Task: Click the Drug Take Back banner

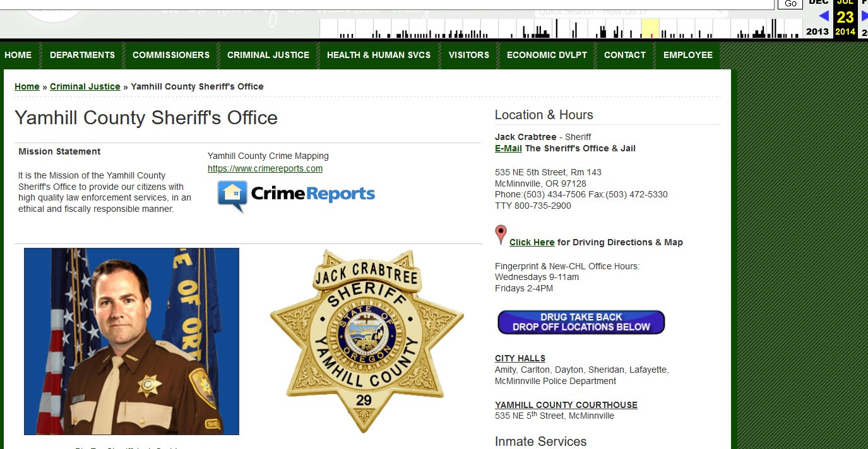Action: [x=581, y=322]
